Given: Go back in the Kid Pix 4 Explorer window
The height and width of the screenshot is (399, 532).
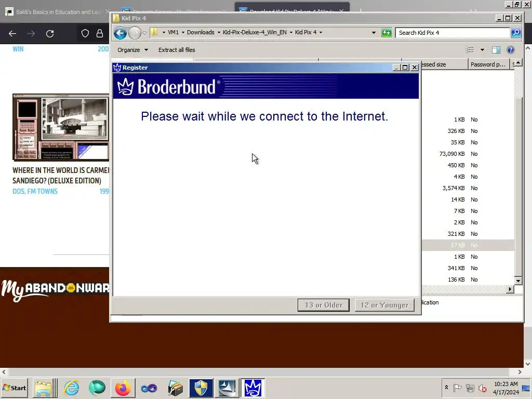Looking at the screenshot, I should [120, 33].
